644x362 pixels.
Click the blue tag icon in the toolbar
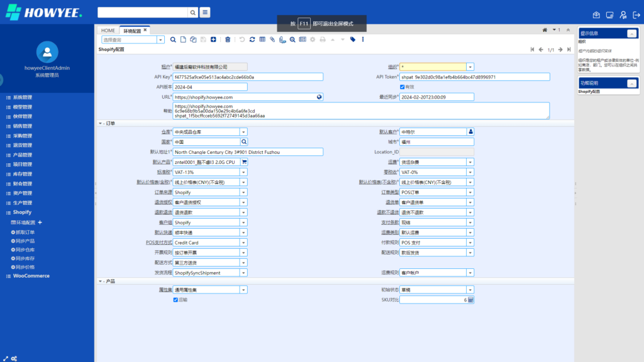353,40
